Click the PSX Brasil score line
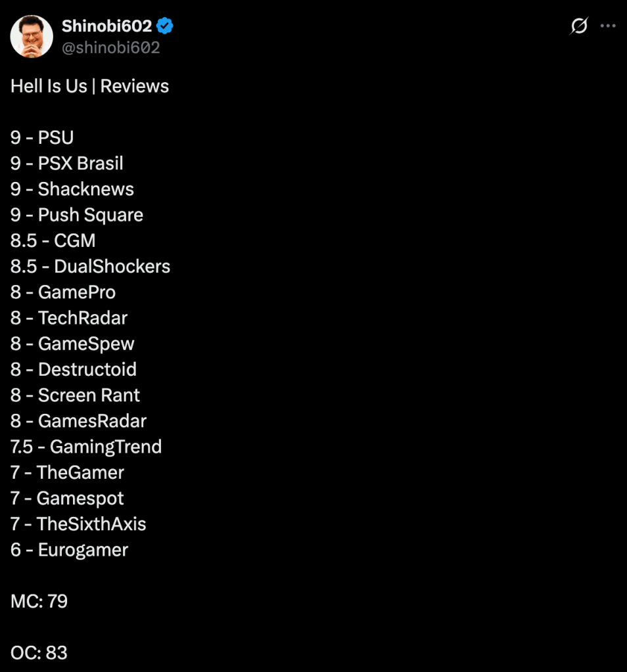627x672 pixels. tap(67, 164)
